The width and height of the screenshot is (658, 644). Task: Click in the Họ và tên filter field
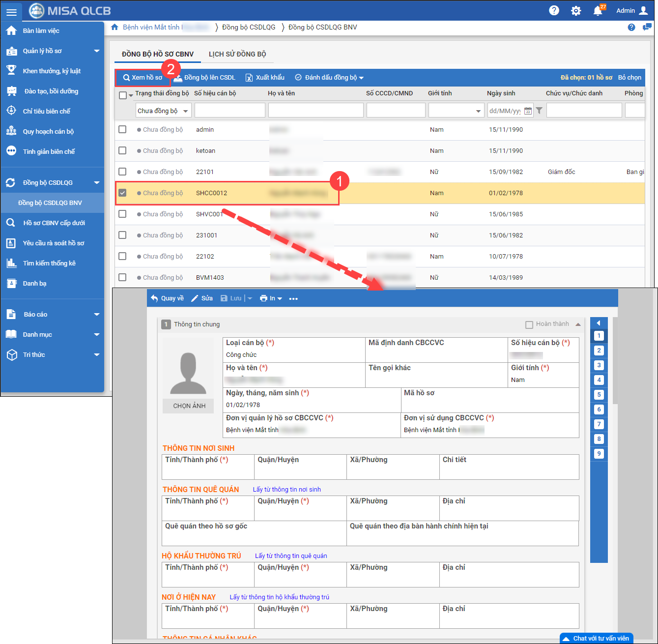[316, 110]
